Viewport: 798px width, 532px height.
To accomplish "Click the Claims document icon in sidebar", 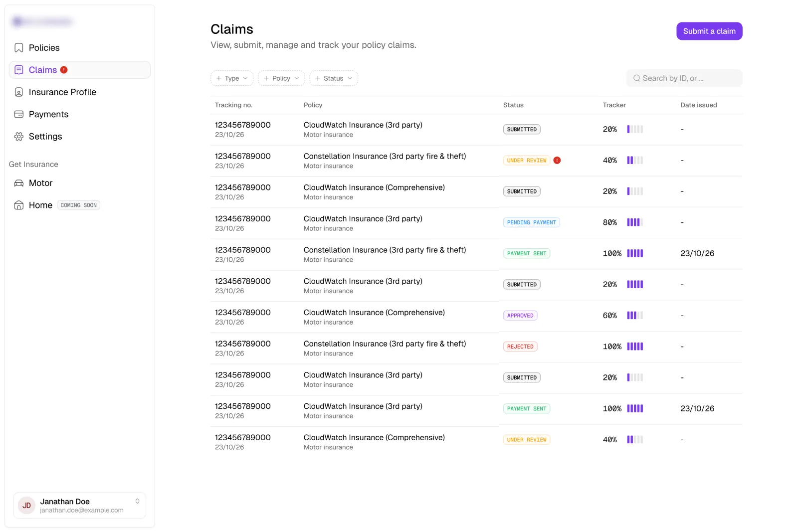I will [19, 70].
